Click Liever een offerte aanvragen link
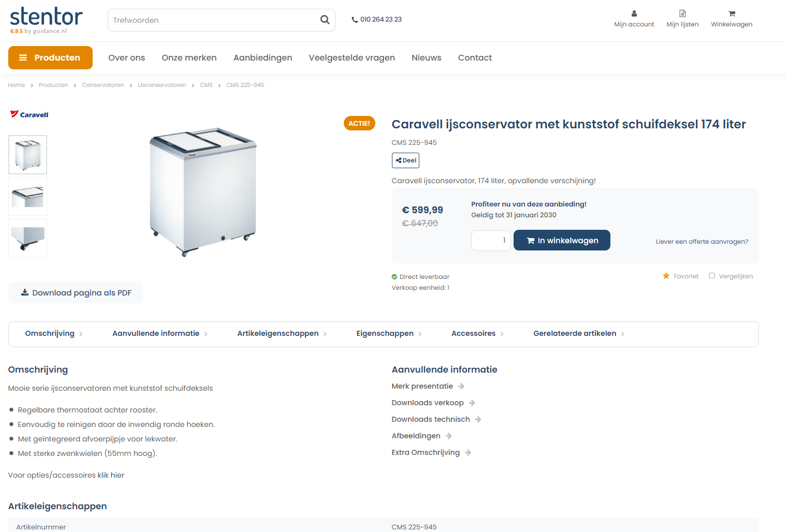Screen dimensions: 789x532 click(x=702, y=242)
